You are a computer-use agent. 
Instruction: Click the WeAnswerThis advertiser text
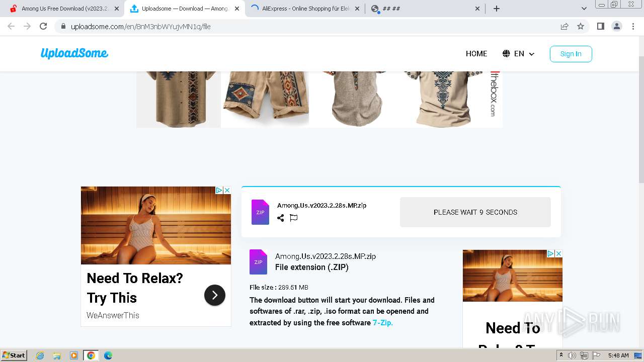click(113, 315)
